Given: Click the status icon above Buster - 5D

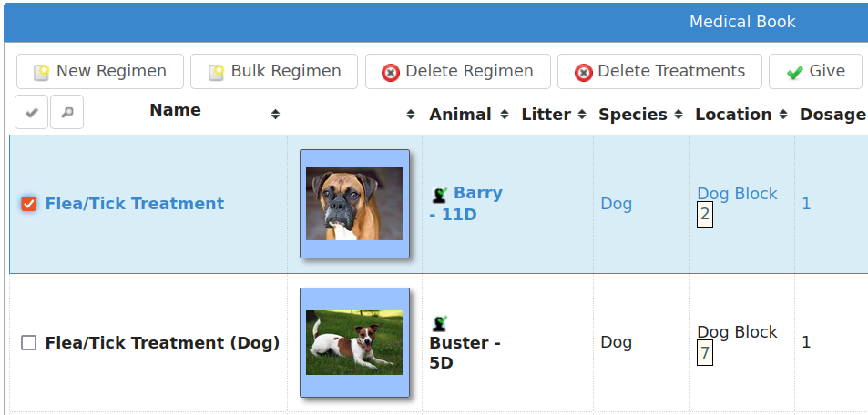Looking at the screenshot, I should tap(440, 322).
